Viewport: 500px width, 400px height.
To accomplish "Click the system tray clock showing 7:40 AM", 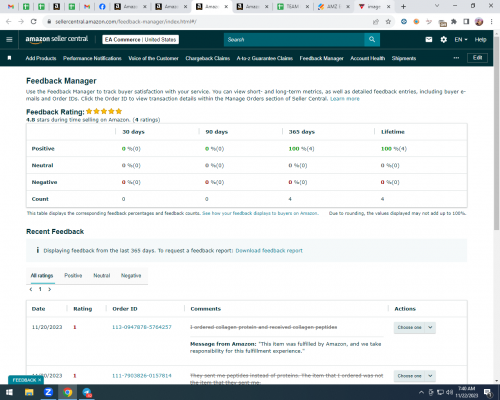I will [x=466, y=392].
